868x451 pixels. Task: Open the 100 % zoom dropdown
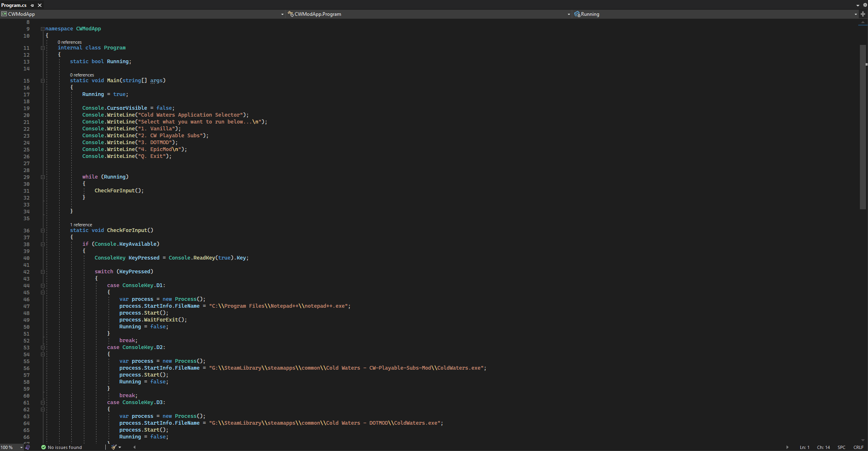click(x=21, y=447)
